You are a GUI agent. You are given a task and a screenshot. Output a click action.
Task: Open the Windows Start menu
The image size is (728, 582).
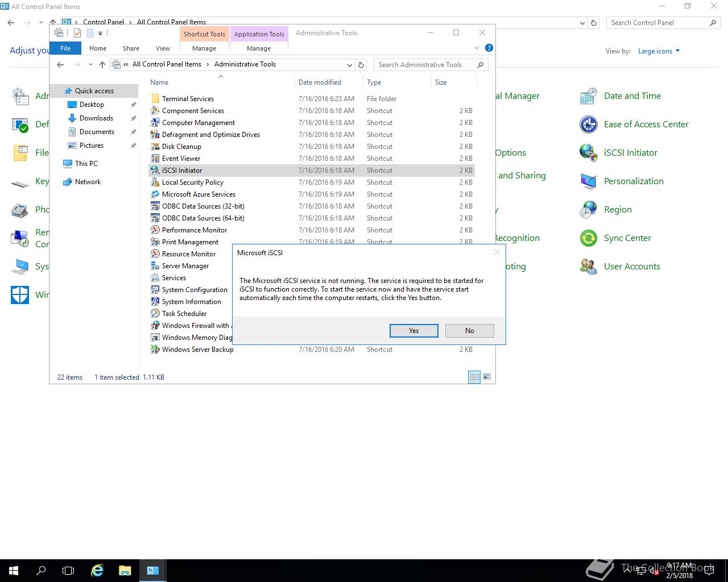[14, 571]
